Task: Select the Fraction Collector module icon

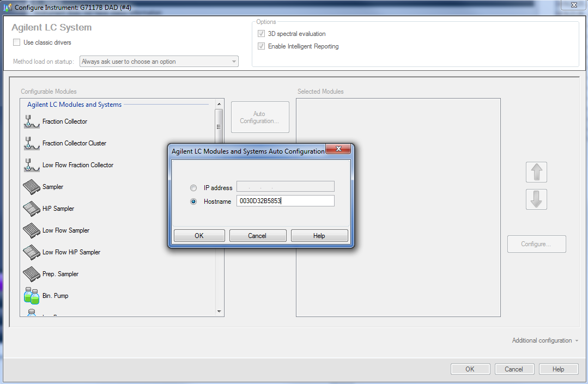Action: pos(32,122)
